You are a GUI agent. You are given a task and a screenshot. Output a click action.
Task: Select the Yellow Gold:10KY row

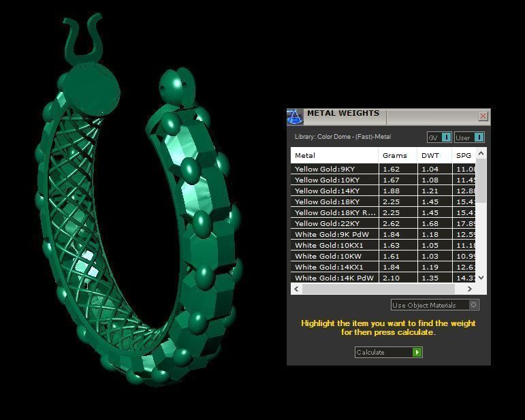[383, 180]
